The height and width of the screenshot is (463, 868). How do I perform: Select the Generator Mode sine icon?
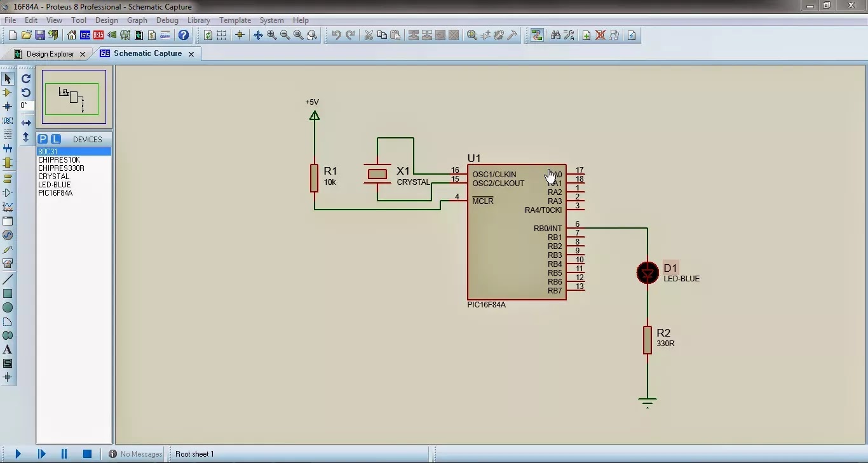pyautogui.click(x=8, y=235)
